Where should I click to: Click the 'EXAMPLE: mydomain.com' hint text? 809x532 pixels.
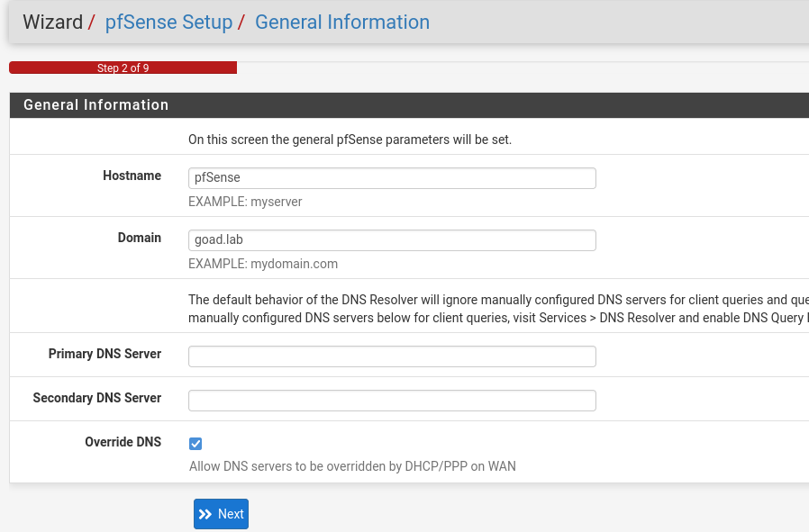[263, 264]
